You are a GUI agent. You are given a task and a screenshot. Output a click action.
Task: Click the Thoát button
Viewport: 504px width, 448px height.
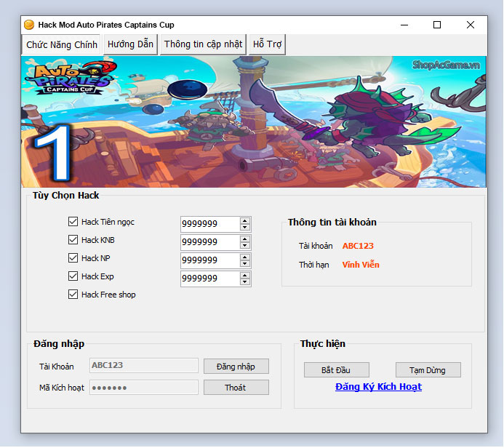coord(236,388)
